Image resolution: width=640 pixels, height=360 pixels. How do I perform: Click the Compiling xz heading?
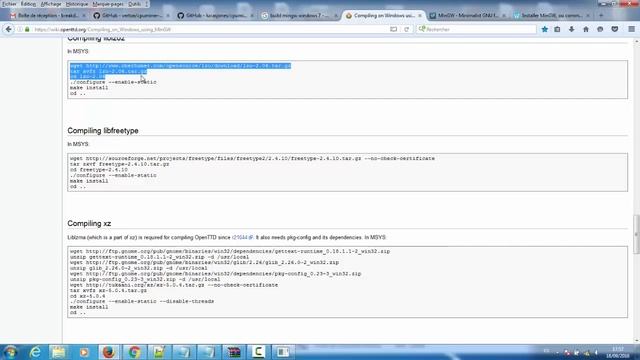[x=89, y=224]
